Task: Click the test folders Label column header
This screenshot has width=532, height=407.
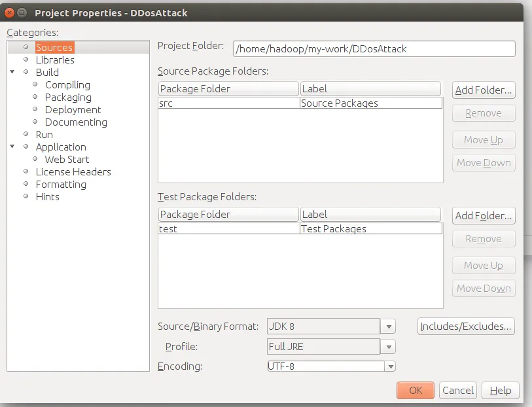Action: pyautogui.click(x=370, y=215)
